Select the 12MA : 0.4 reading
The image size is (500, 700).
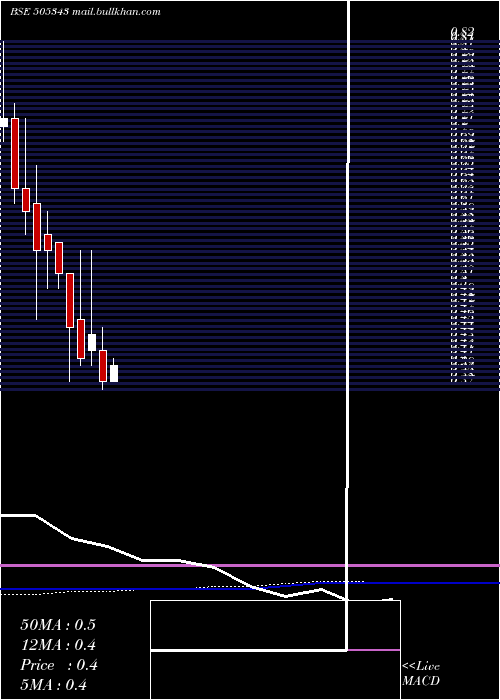tap(58, 645)
